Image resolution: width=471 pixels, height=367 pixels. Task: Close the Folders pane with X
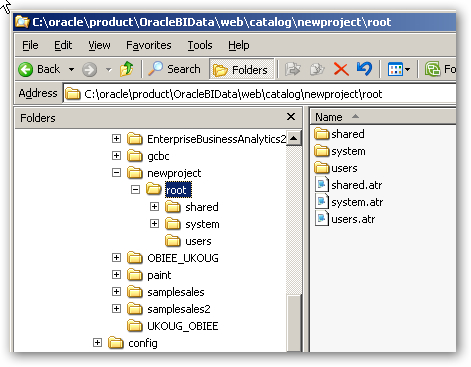point(291,117)
